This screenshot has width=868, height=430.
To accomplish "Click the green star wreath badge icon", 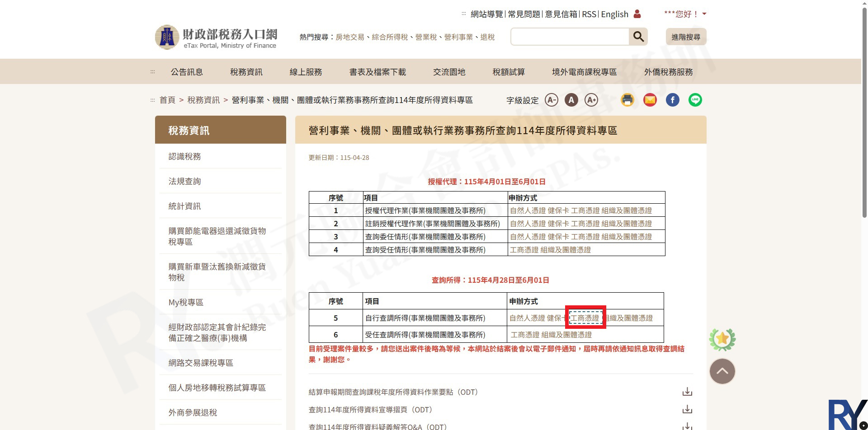I will click(722, 339).
